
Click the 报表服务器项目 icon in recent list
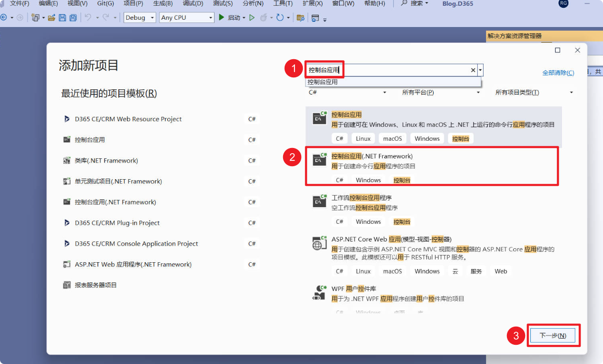pos(66,285)
